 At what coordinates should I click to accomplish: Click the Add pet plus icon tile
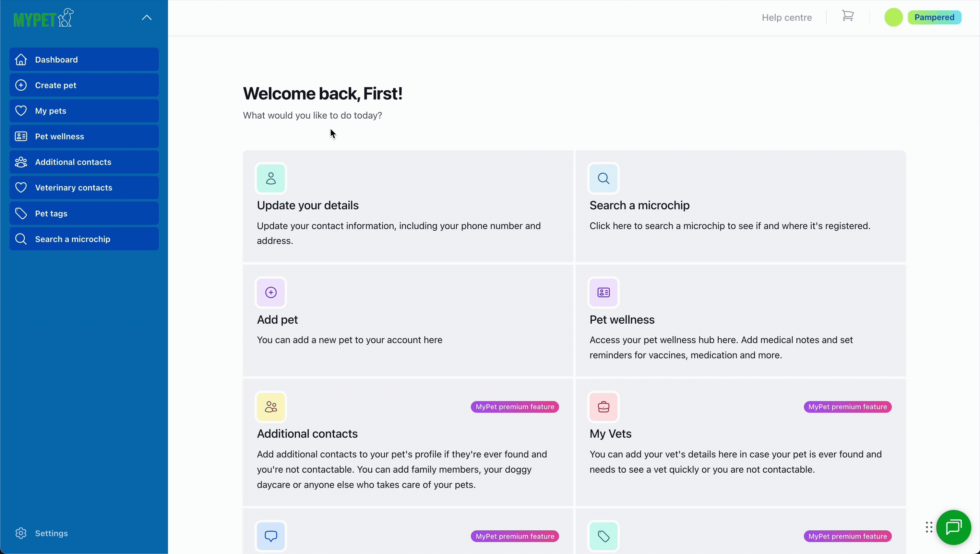[x=271, y=292]
